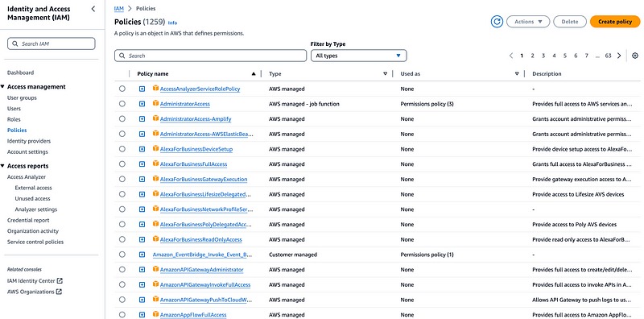Open Roles in the sidebar
This screenshot has height=319, width=644.
14,119
